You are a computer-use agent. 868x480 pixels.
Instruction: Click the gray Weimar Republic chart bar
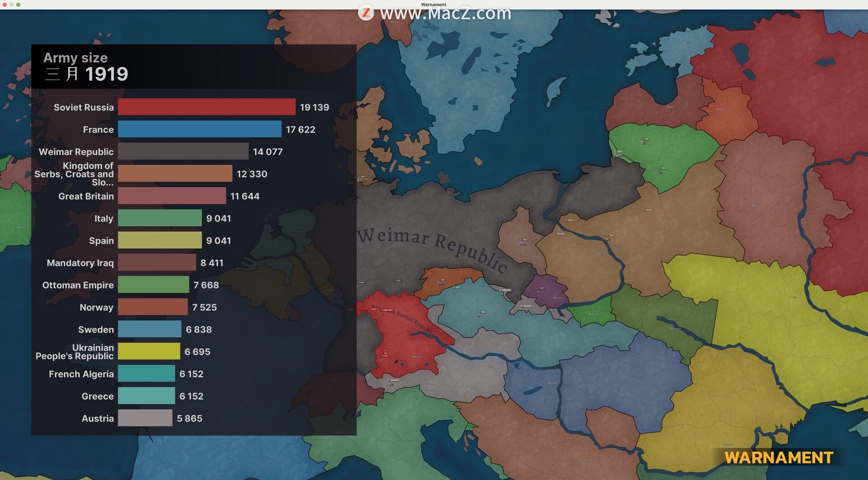point(183,151)
